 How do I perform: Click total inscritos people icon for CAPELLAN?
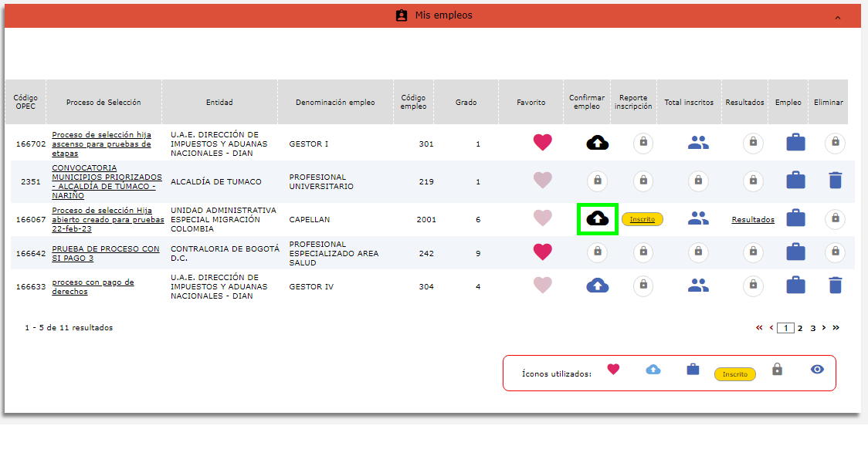pos(698,219)
